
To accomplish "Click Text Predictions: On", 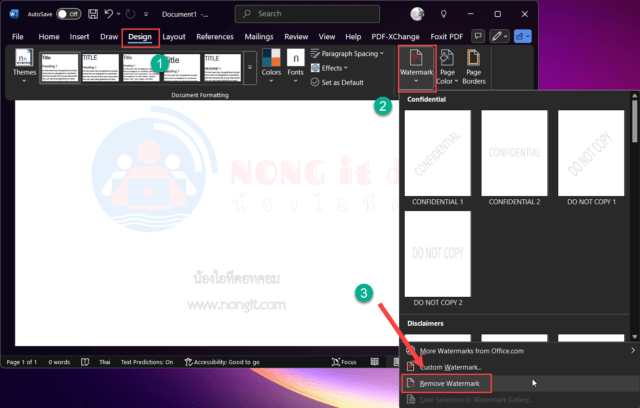I will [147, 362].
